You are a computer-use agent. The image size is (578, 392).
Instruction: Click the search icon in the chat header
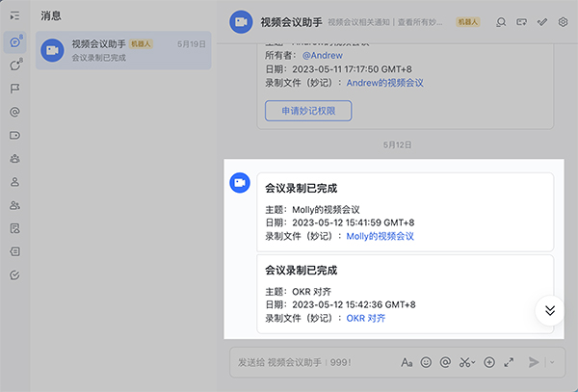coord(500,21)
